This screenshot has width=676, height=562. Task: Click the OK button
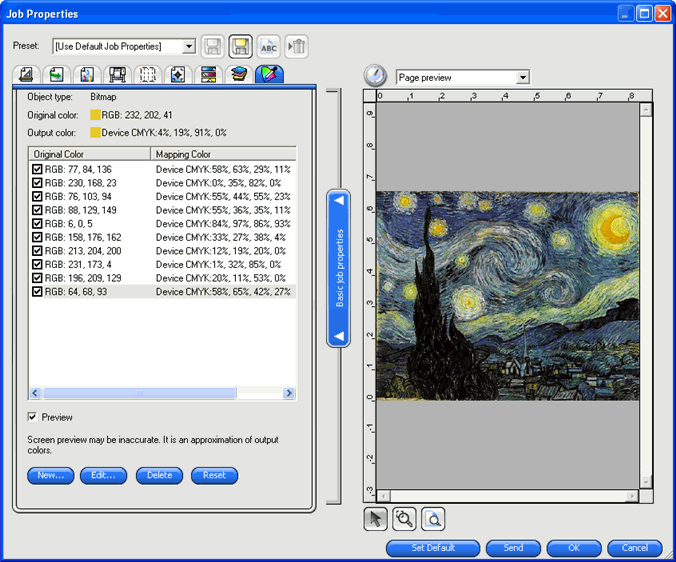click(574, 548)
